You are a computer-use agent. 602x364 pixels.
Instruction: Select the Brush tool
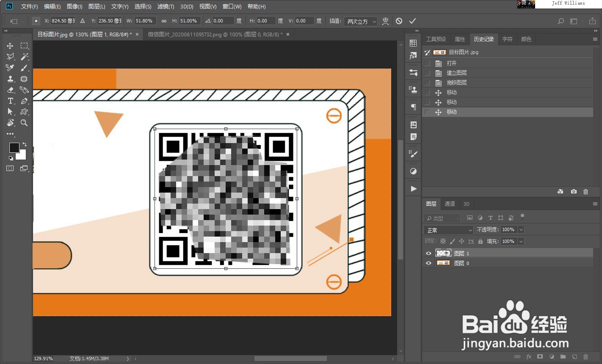point(24,68)
